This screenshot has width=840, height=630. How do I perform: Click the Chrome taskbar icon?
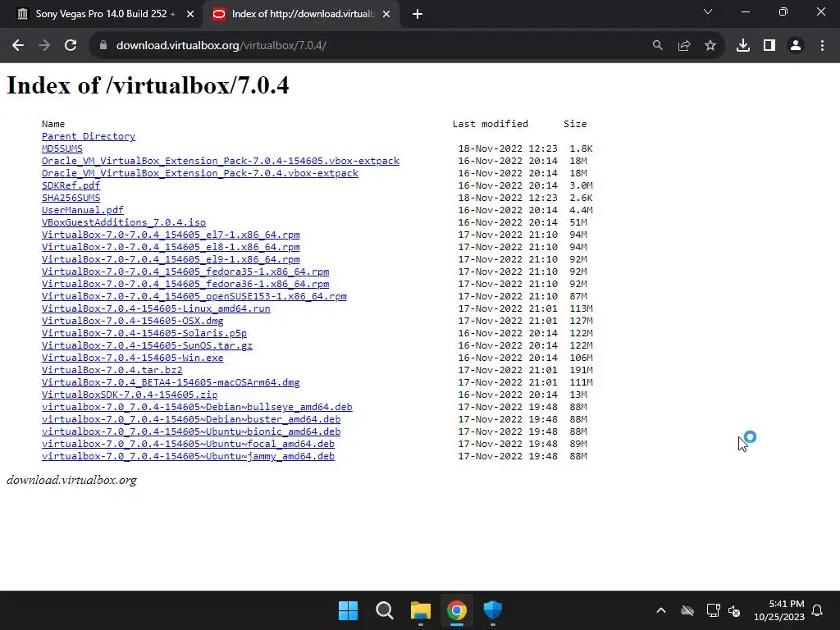(456, 610)
